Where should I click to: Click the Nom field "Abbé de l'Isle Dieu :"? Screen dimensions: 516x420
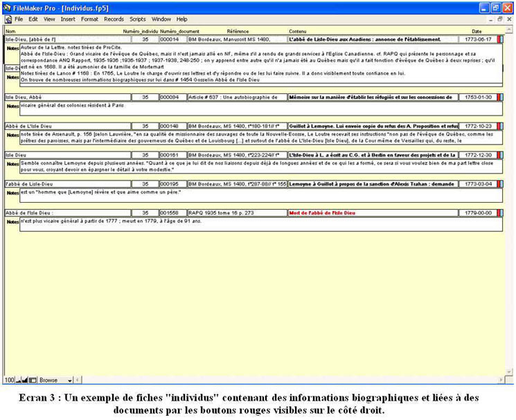coord(68,213)
